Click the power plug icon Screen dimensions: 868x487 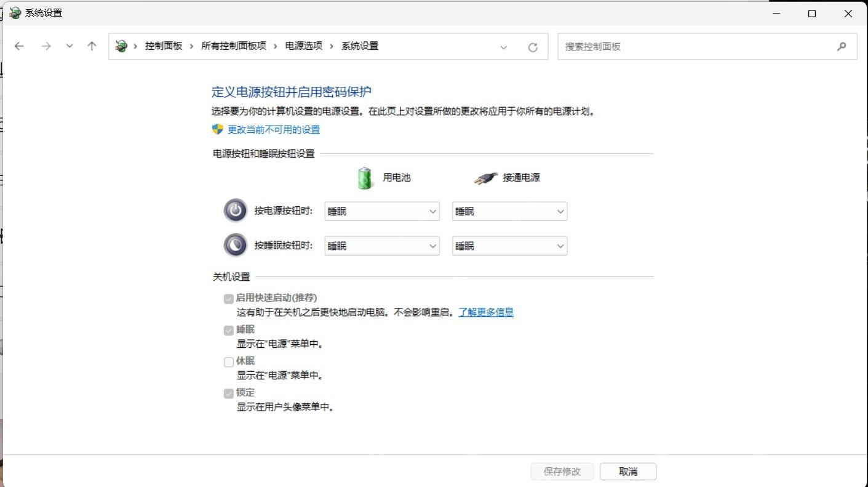coord(485,178)
